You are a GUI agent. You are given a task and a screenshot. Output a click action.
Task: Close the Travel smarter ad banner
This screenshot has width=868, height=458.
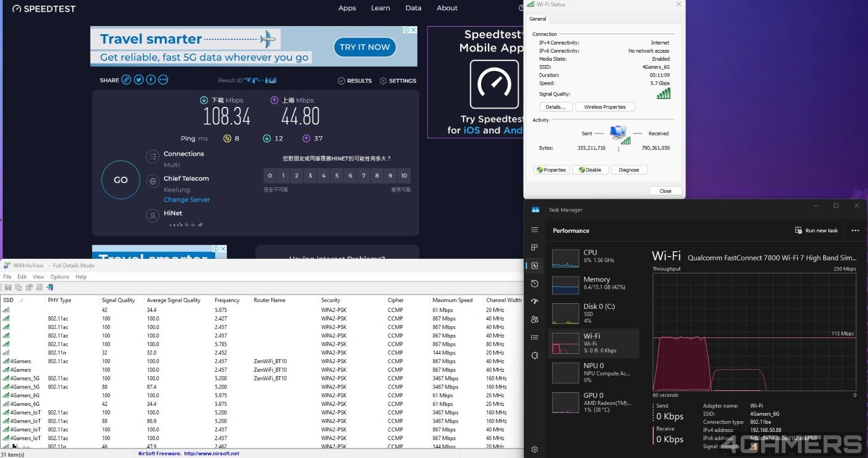click(x=413, y=30)
